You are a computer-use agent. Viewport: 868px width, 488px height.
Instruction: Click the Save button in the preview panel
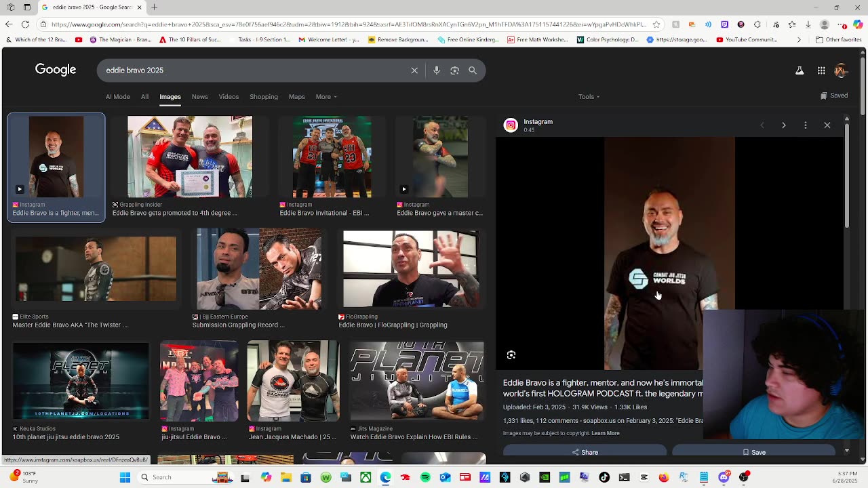click(x=753, y=452)
